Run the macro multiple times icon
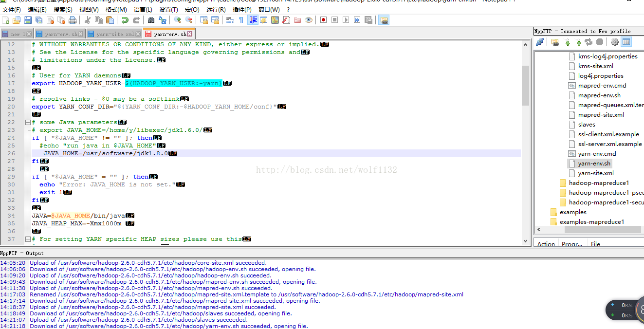The height and width of the screenshot is (329, 644). [x=357, y=20]
